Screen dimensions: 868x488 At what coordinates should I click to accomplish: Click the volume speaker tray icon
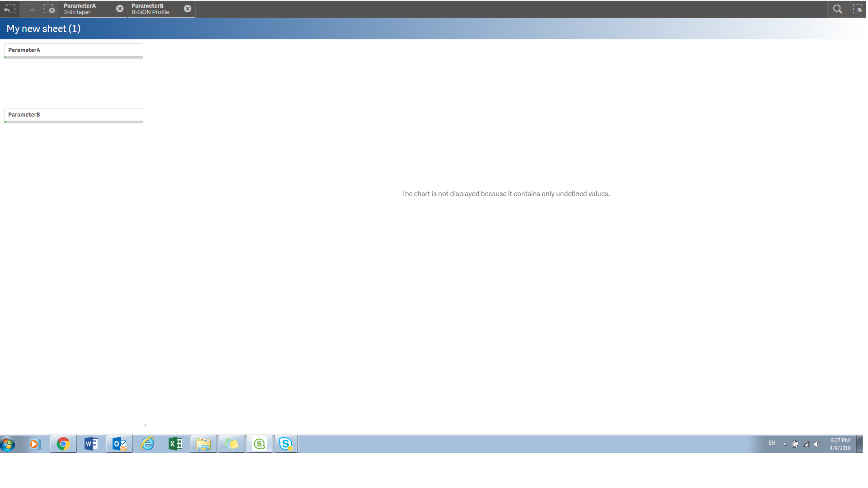(x=817, y=444)
